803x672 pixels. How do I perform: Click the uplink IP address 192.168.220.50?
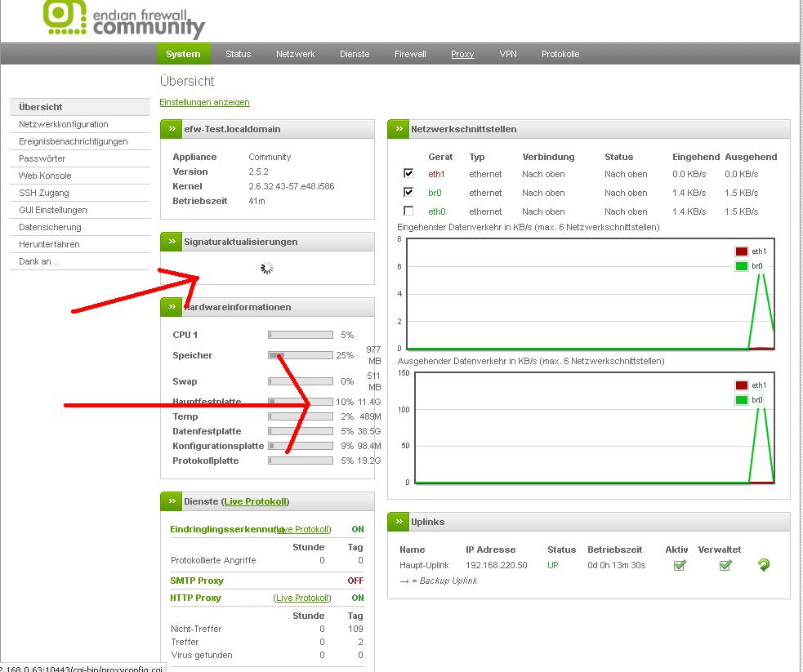click(496, 566)
